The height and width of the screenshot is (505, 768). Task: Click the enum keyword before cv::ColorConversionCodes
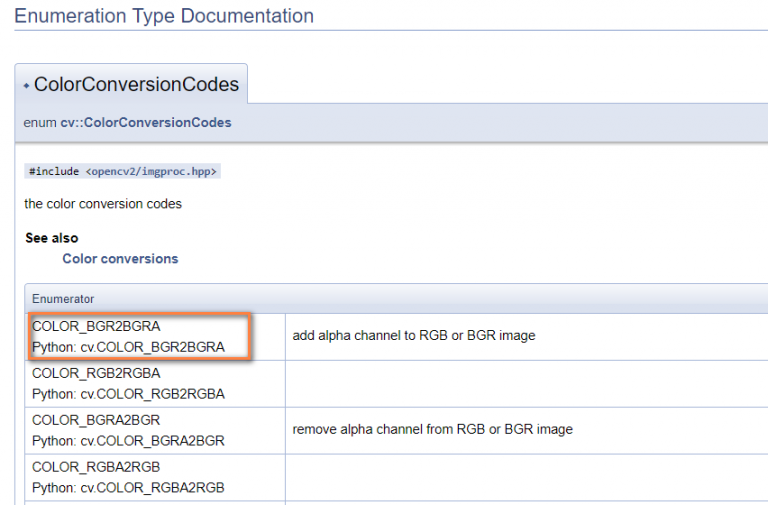(40, 122)
